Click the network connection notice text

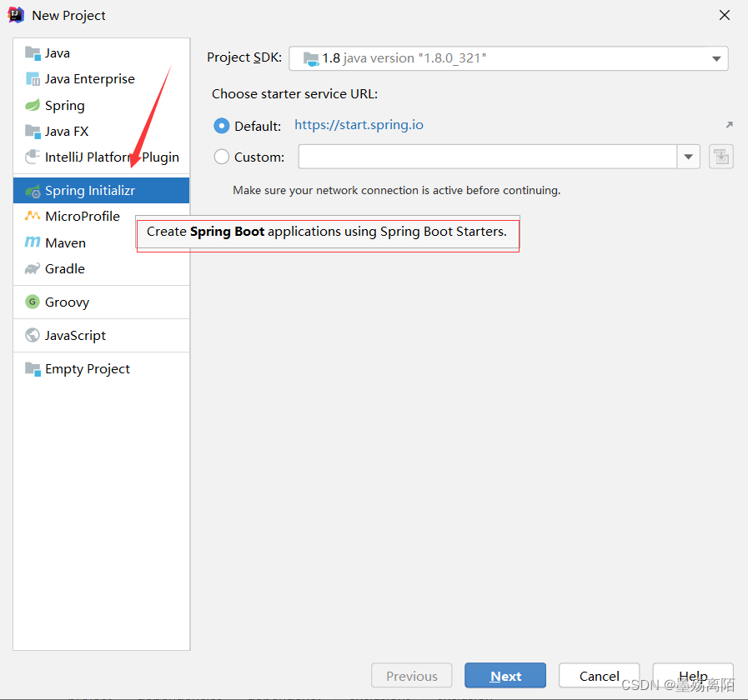click(396, 190)
